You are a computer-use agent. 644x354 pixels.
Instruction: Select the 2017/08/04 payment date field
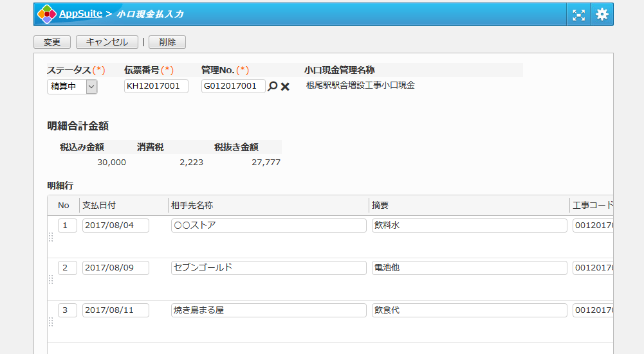[115, 226]
